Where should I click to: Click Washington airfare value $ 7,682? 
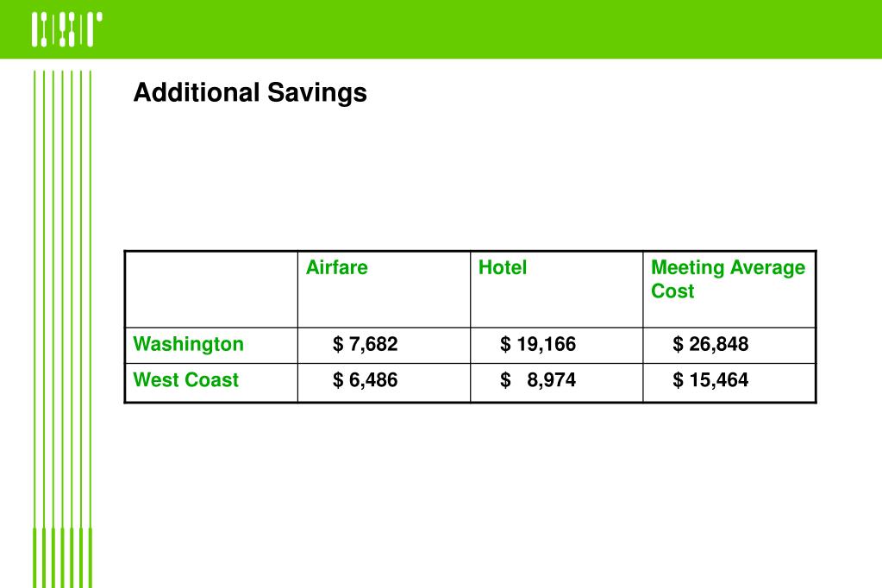pos(365,344)
